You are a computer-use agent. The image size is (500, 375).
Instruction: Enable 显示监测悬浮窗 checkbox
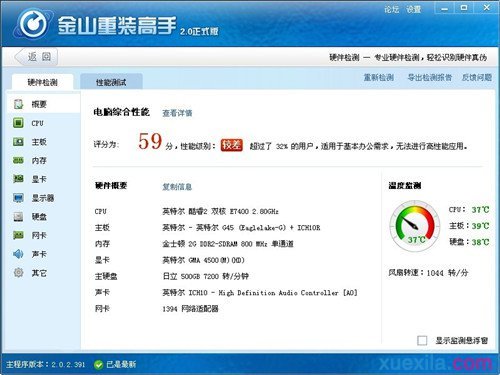pyautogui.click(x=422, y=340)
